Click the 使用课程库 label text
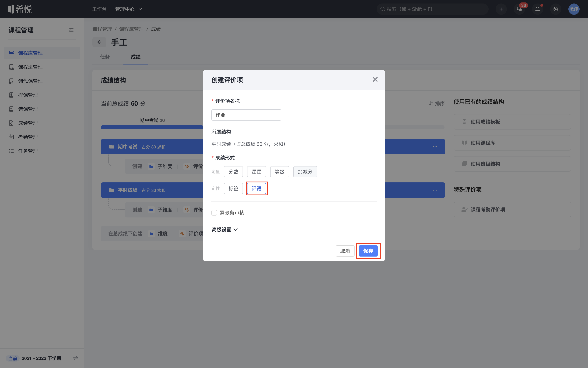Image resolution: width=588 pixels, height=368 pixels. coord(483,143)
